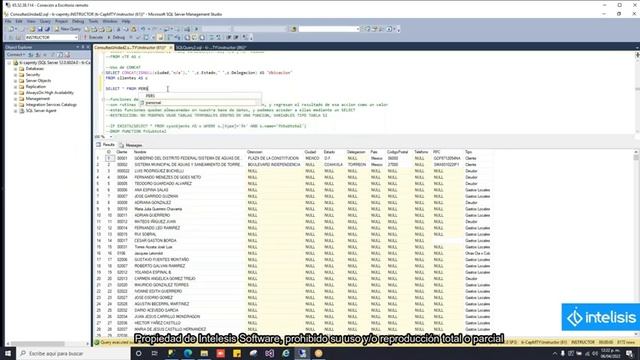Expand the Integration Services Catalogs folder
The width and height of the screenshot is (640, 360).
pyautogui.click(x=16, y=104)
